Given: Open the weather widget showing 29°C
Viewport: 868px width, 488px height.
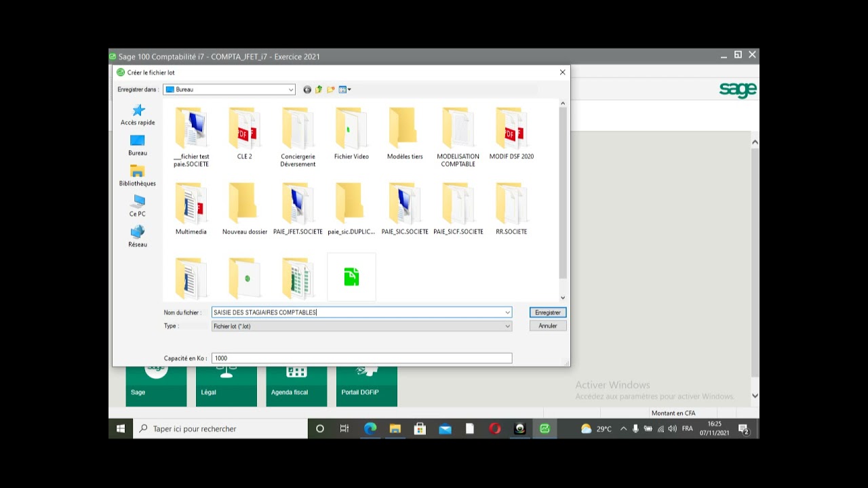Looking at the screenshot, I should [596, 428].
